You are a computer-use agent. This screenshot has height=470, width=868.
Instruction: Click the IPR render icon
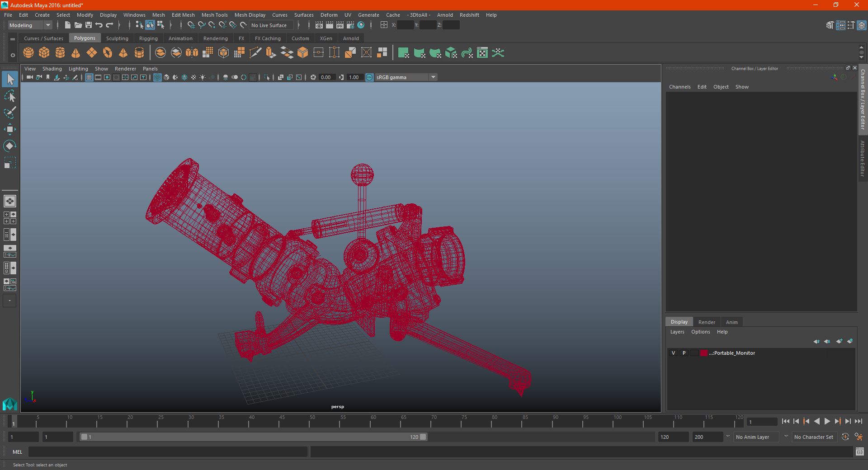click(340, 25)
